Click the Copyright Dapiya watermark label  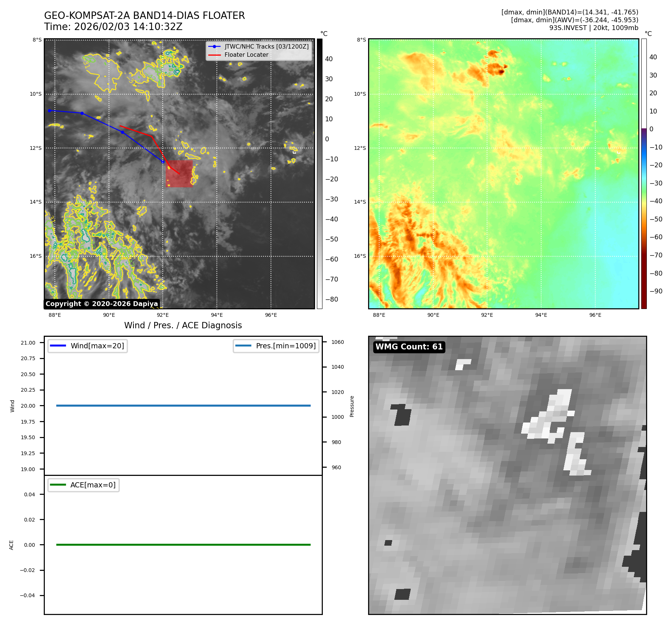pyautogui.click(x=102, y=304)
